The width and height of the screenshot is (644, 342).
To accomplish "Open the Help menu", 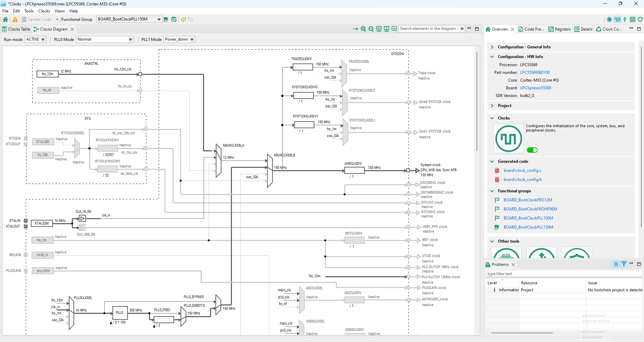I will tap(73, 11).
